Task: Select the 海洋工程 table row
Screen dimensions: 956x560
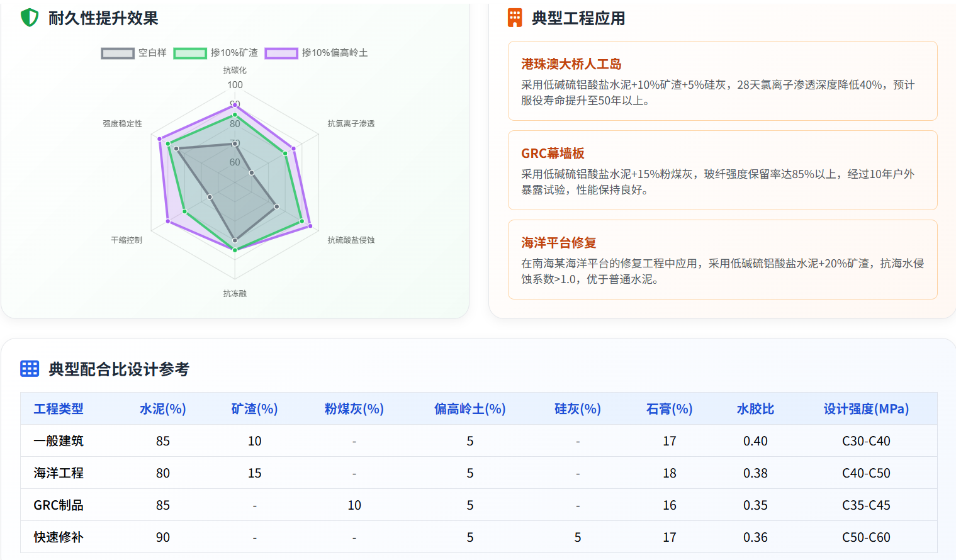Action: pyautogui.click(x=478, y=473)
